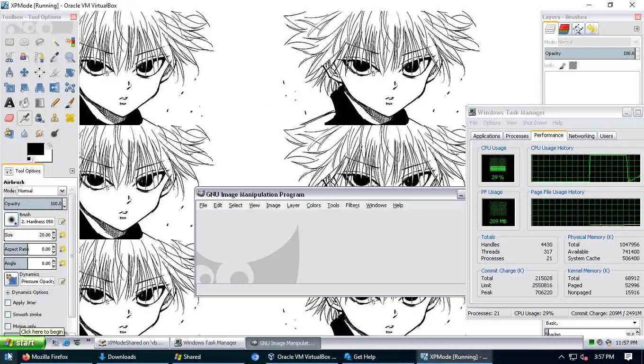Select the Shear tool
644x364 pixels.
pos(24,88)
